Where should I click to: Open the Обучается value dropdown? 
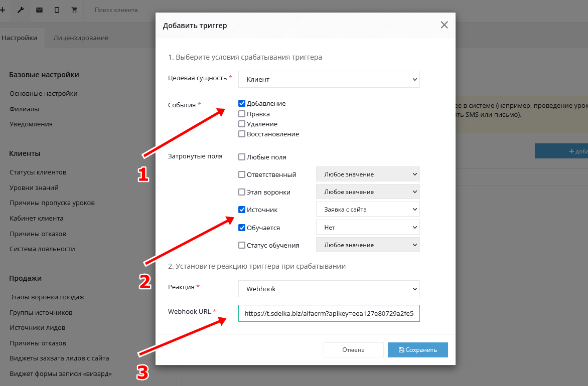(x=368, y=228)
